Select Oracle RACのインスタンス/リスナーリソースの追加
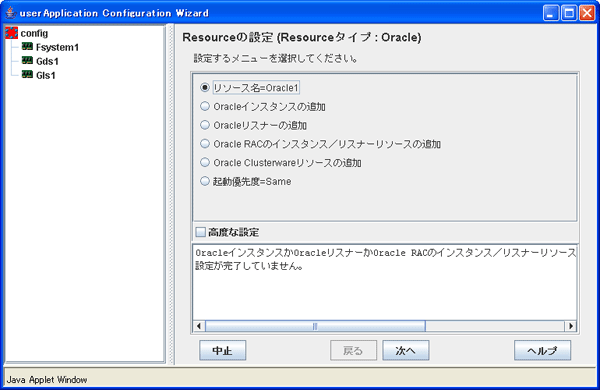Screen dimensions: 600x390 pos(205,144)
